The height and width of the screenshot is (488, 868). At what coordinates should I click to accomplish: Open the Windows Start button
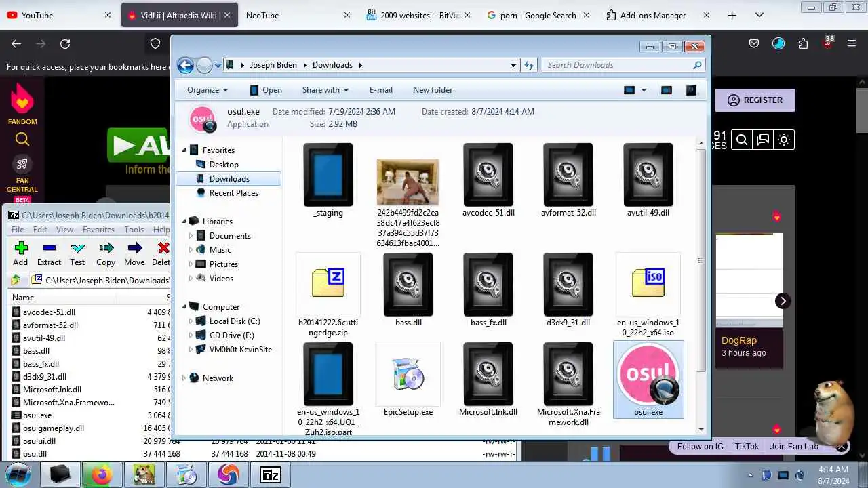coord(18,474)
